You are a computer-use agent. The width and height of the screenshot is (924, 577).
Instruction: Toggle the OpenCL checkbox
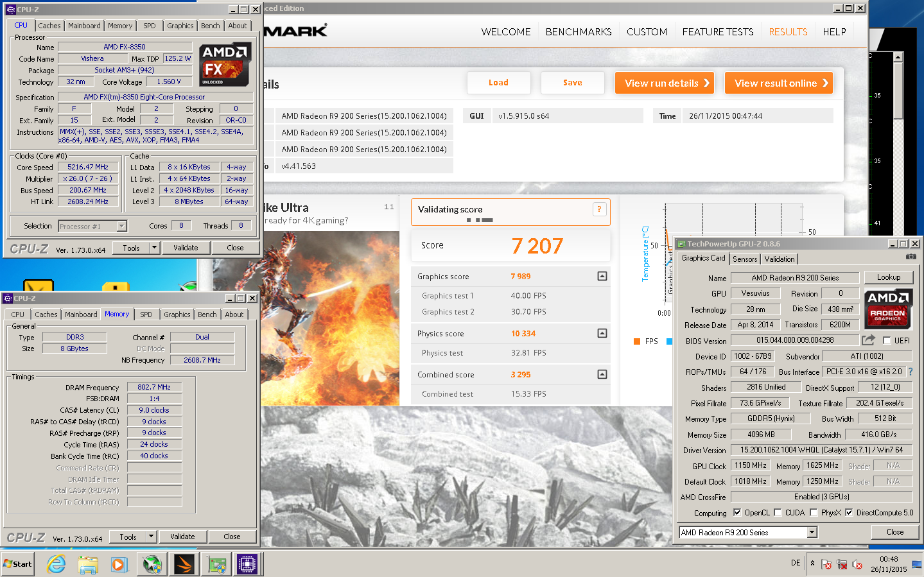pos(737,512)
